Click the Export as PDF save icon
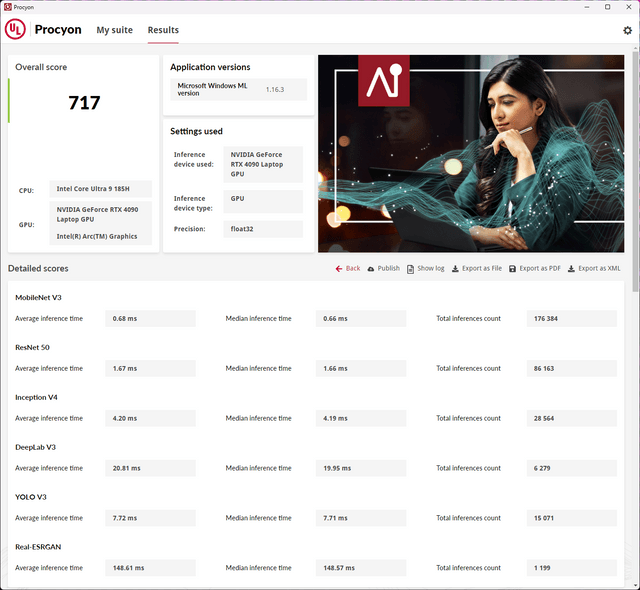640x590 pixels. pos(512,268)
